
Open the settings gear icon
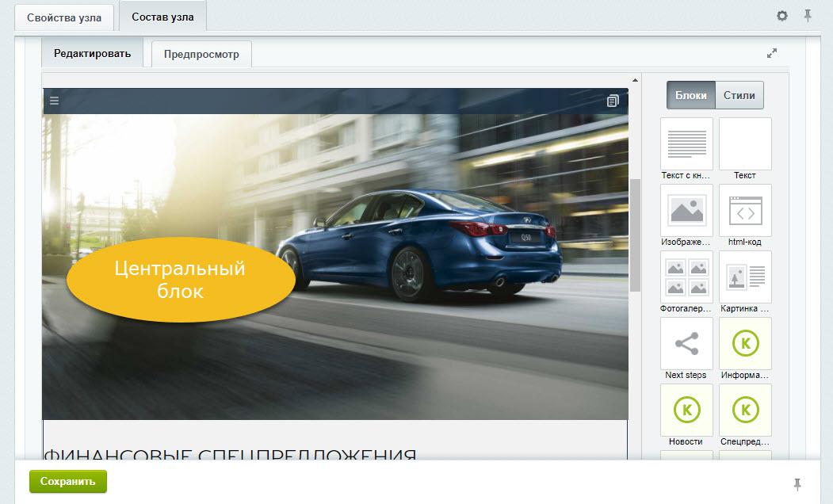(782, 16)
